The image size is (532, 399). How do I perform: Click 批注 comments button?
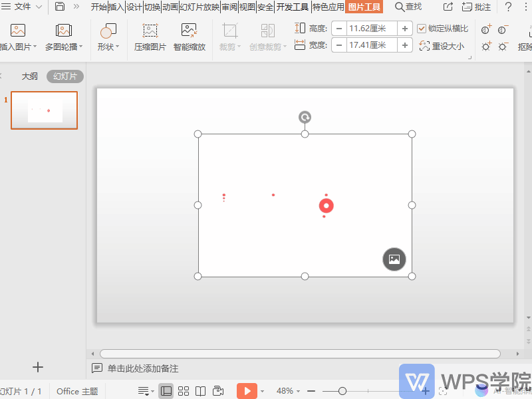477,7
